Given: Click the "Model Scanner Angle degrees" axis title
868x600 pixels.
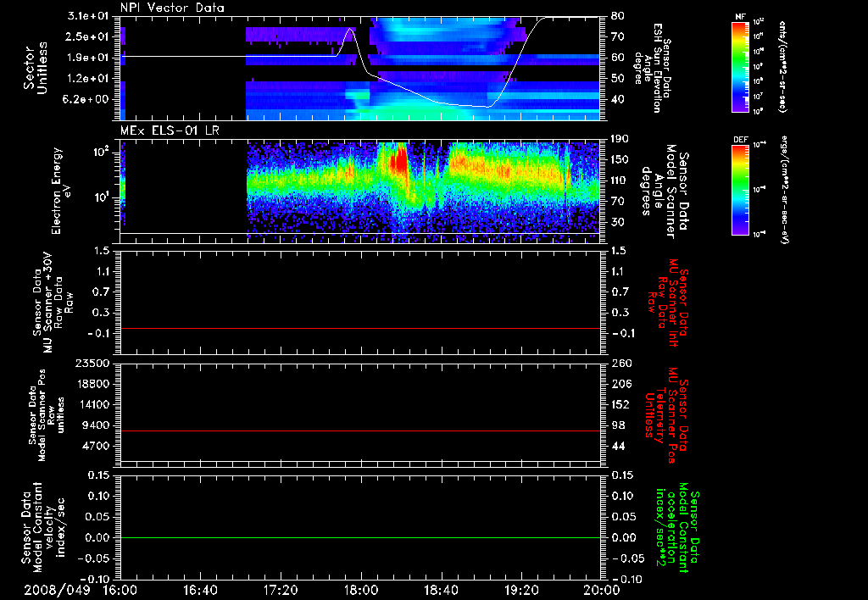Looking at the screenshot, I should click(665, 192).
